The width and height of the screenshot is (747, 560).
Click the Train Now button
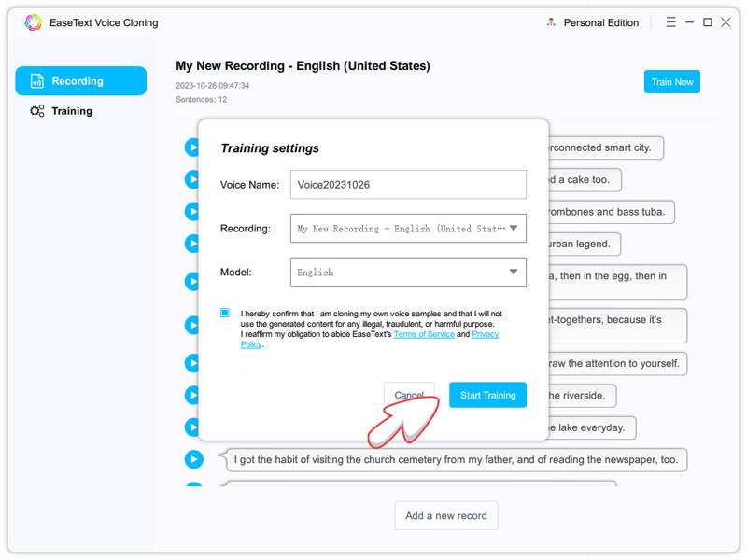pos(671,82)
